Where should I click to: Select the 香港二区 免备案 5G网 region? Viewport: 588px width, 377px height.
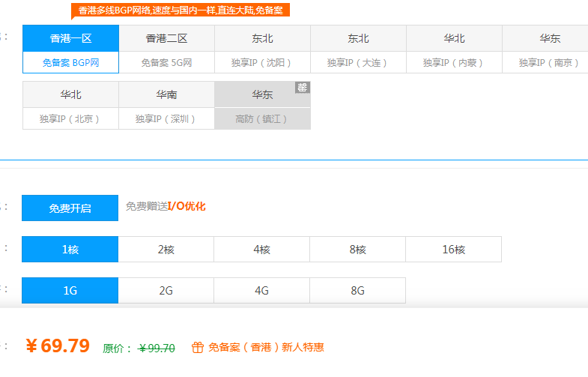pyautogui.click(x=166, y=49)
